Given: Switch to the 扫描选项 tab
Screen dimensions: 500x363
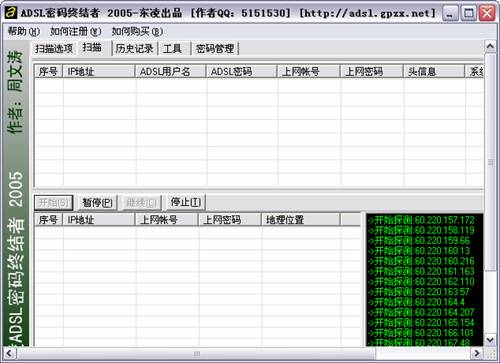Looking at the screenshot, I should click(54, 49).
